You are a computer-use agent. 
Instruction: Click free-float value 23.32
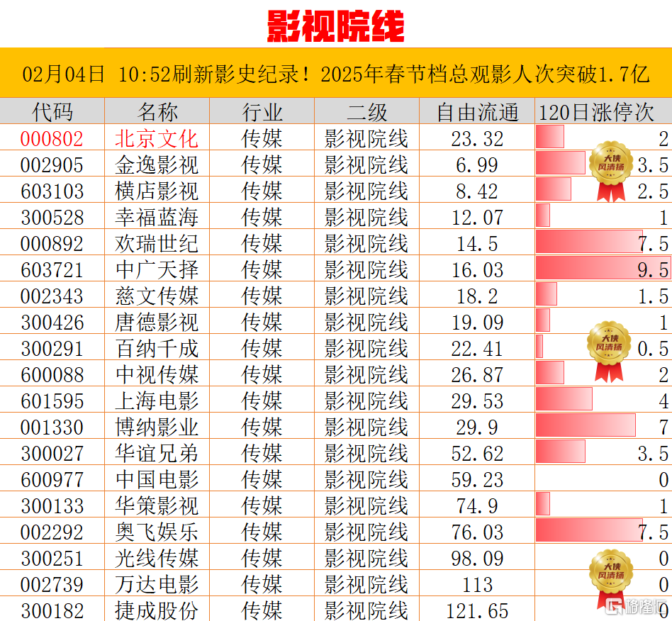click(x=477, y=139)
